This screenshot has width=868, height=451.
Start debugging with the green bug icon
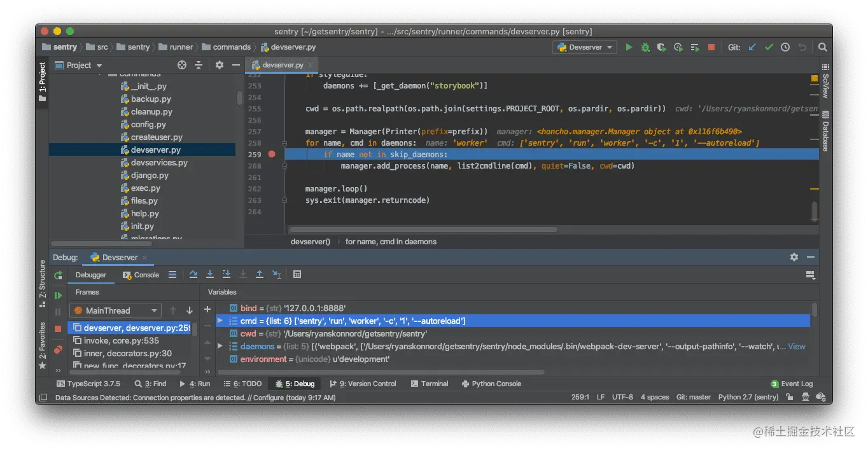tap(645, 47)
